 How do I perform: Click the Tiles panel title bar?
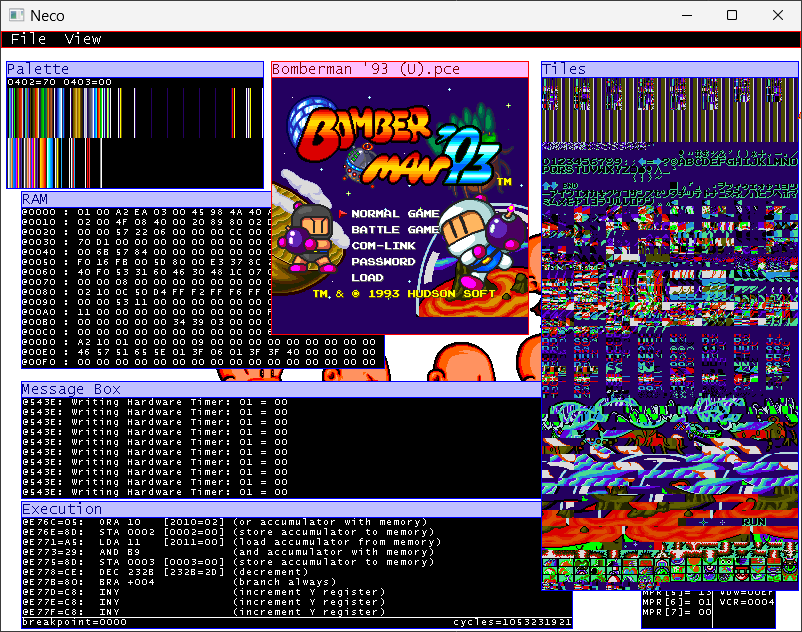pos(670,69)
